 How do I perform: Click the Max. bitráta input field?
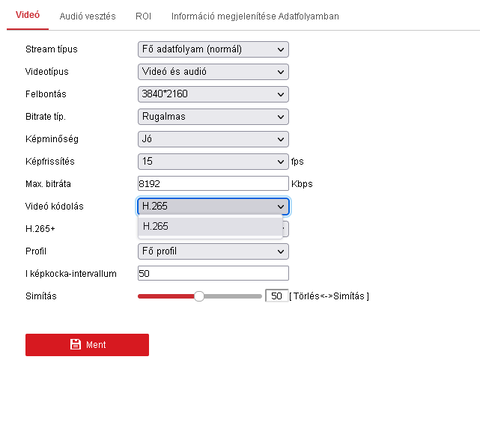(213, 184)
